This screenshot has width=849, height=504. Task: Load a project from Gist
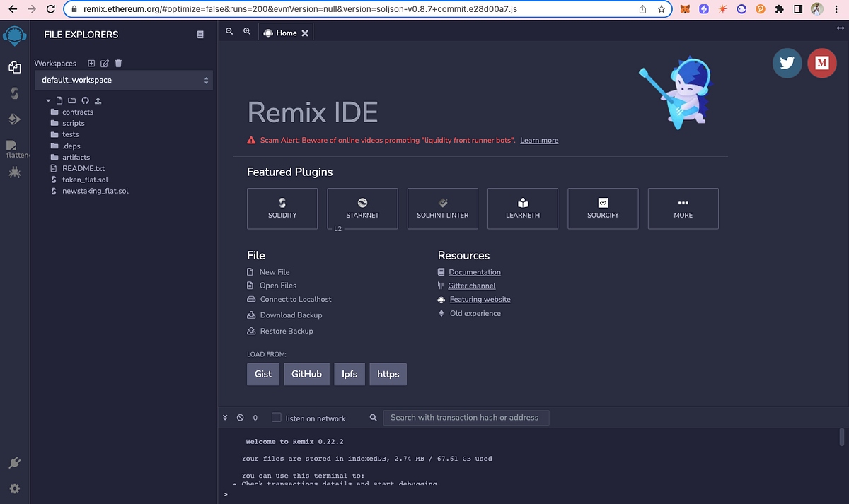(x=262, y=374)
